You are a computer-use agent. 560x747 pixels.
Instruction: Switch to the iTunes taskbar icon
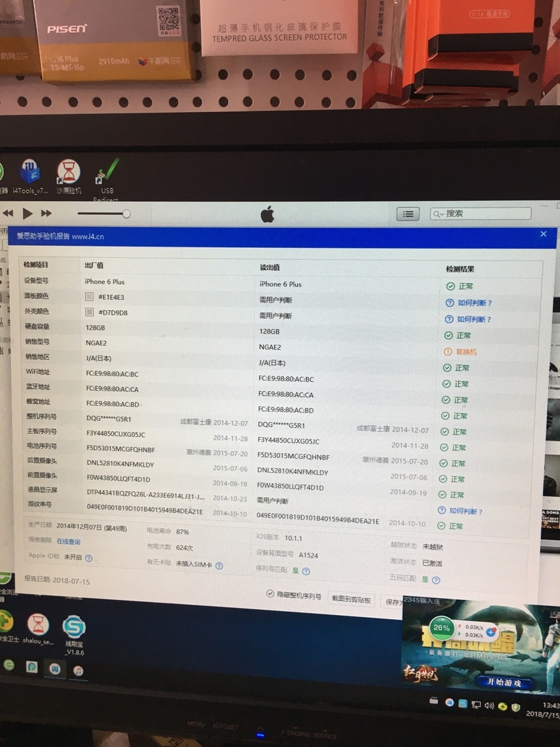coord(78,671)
